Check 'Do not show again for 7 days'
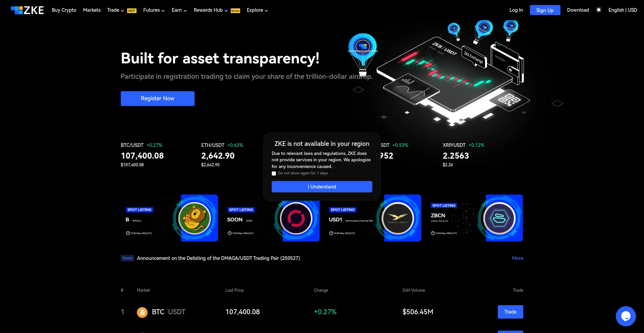Image resolution: width=644 pixels, height=333 pixels. [274, 173]
